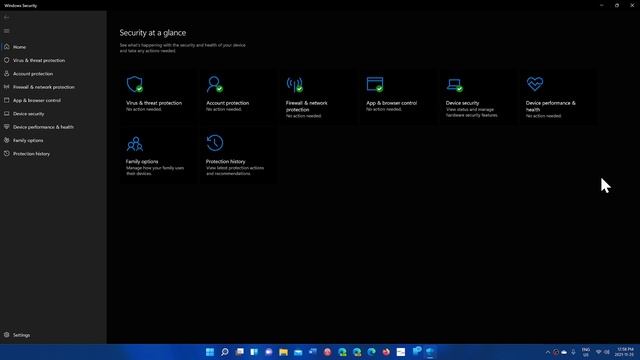The image size is (640, 360).
Task: Click the back arrow in Windows Security
Action: [x=7, y=18]
